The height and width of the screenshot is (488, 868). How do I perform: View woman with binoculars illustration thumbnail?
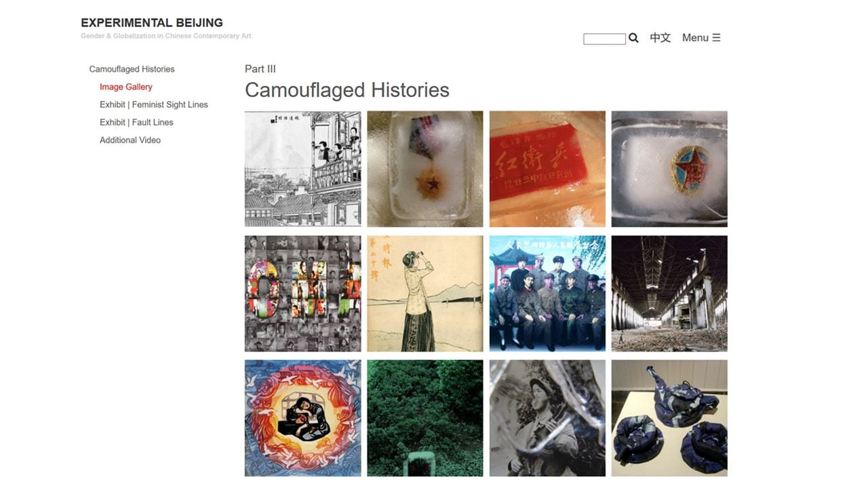(425, 293)
